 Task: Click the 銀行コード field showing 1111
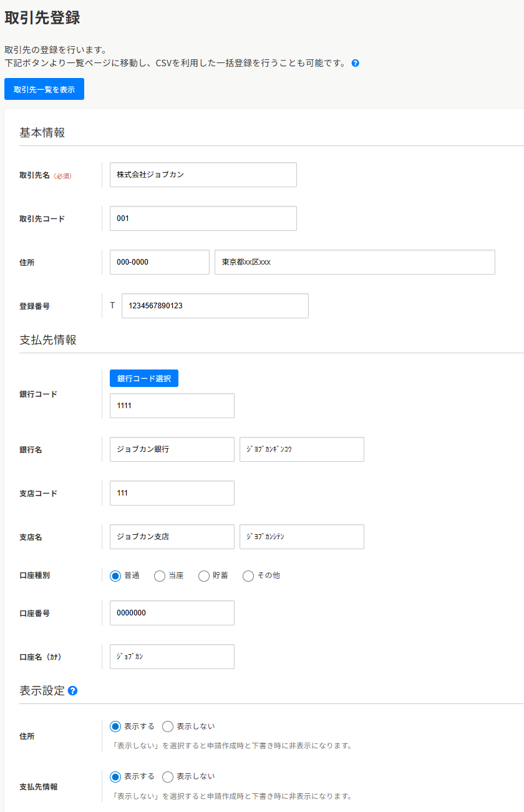click(x=172, y=406)
